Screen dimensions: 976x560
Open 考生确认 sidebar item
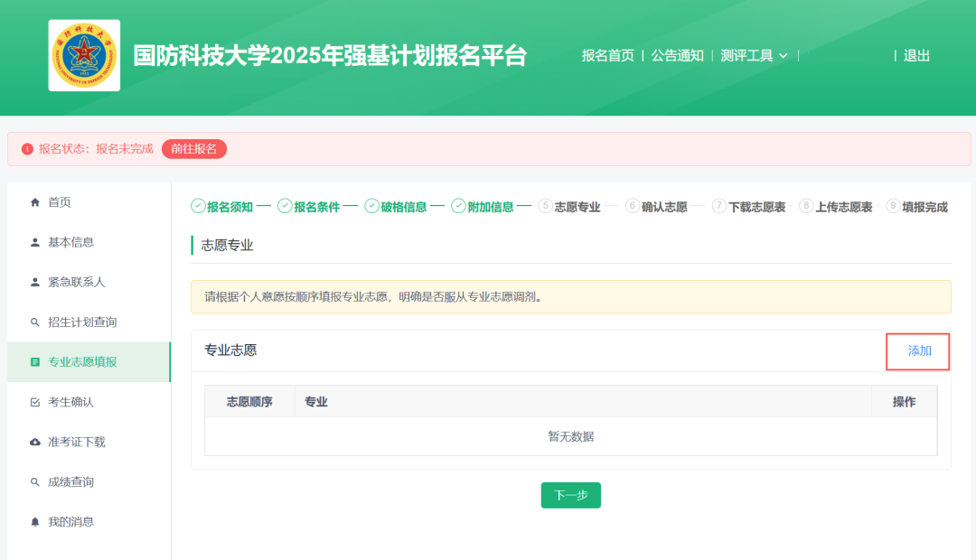coord(89,402)
